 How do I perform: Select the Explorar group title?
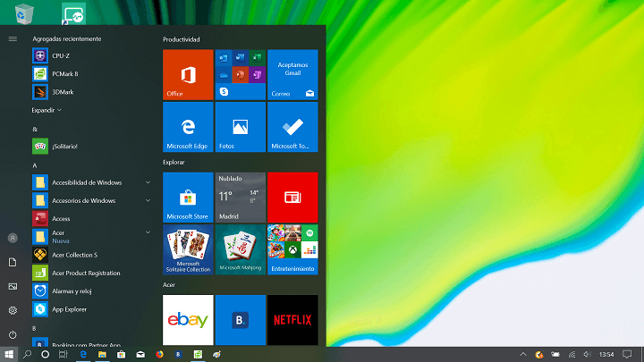click(x=174, y=162)
